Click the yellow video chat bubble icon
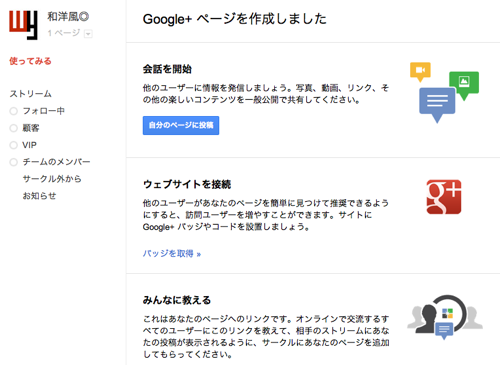The height and width of the screenshot is (365, 500). pos(420,71)
